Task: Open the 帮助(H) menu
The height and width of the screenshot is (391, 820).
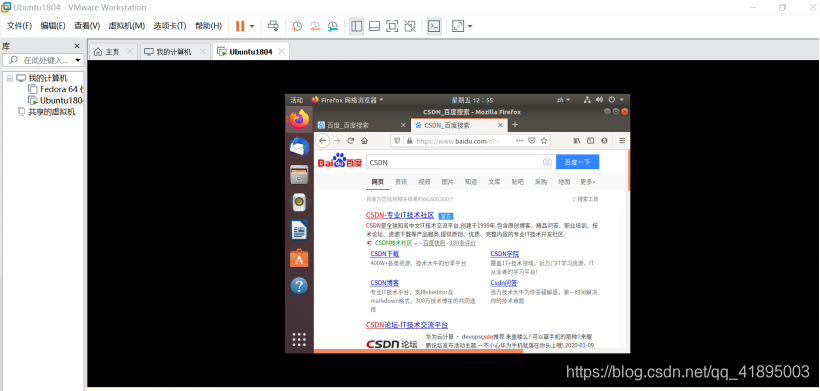Action: [208, 26]
